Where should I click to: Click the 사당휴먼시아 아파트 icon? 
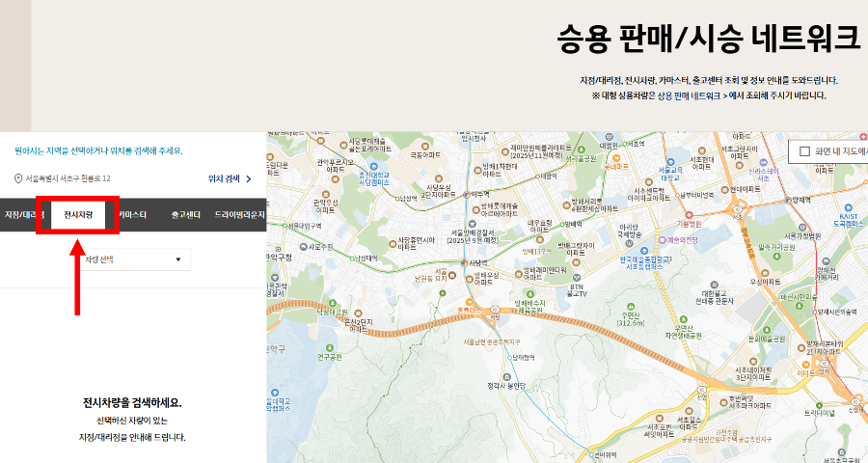tap(393, 242)
